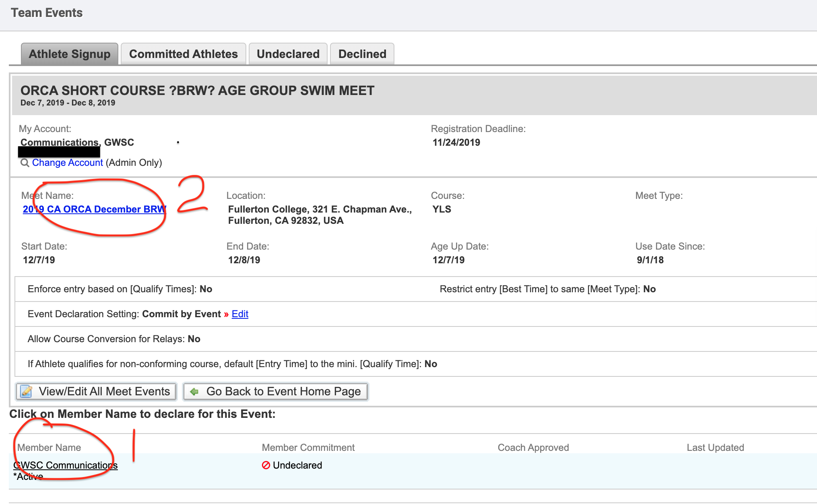Click Edit next to Commit by Event

[x=240, y=314]
